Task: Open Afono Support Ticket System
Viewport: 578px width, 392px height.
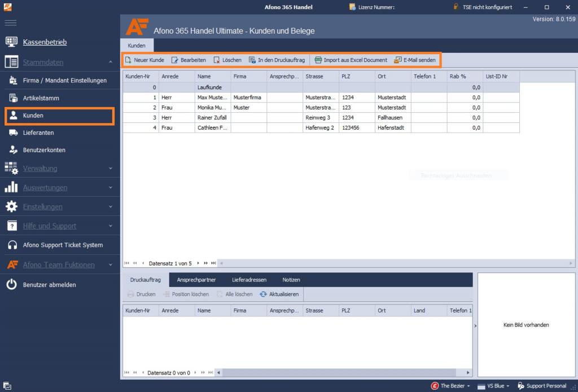Action: click(x=63, y=245)
